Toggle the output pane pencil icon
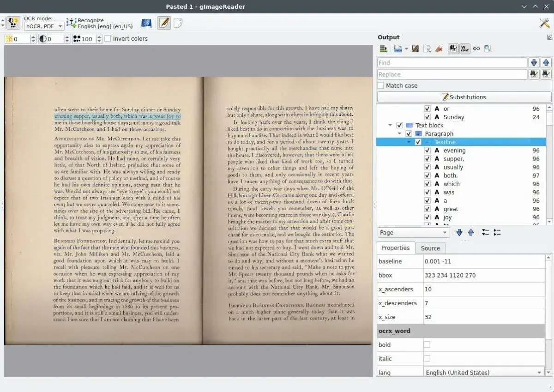 click(164, 23)
